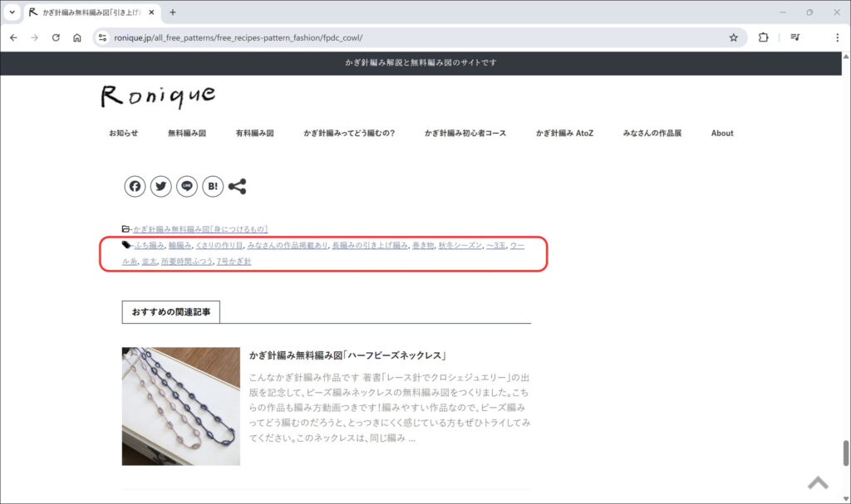Share page via Facebook icon

pyautogui.click(x=135, y=187)
